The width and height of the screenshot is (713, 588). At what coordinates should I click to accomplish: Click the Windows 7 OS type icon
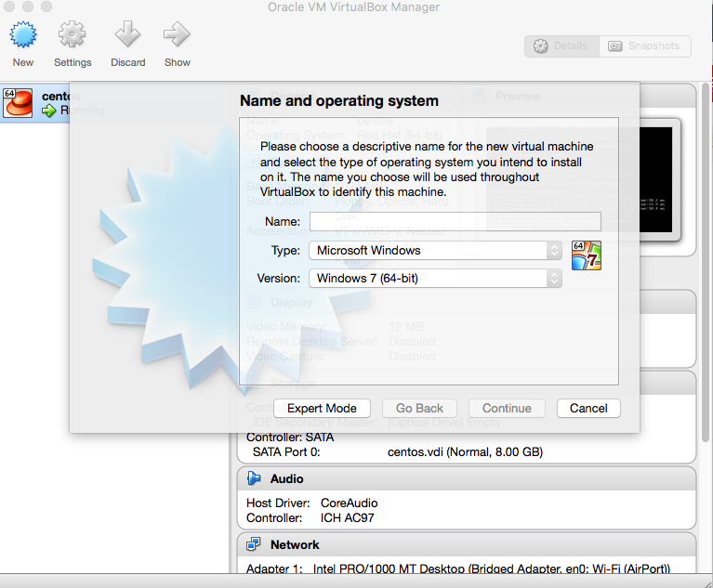coord(587,255)
